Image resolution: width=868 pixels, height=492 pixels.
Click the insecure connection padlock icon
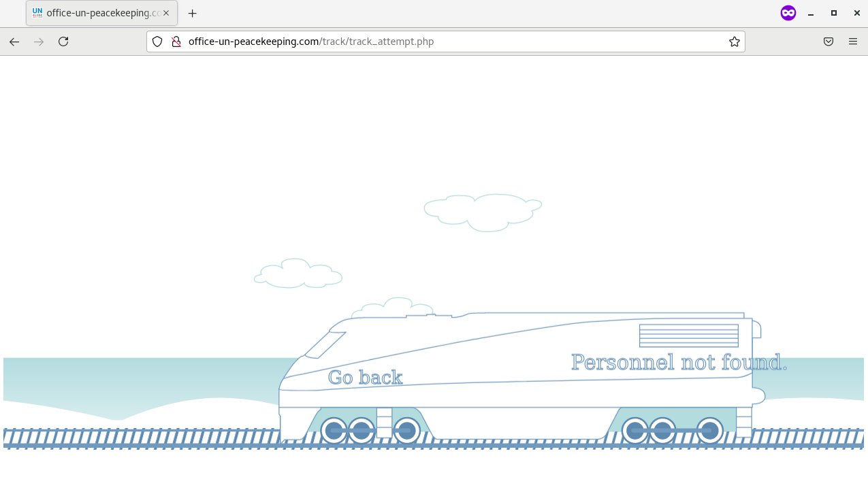[x=176, y=42]
